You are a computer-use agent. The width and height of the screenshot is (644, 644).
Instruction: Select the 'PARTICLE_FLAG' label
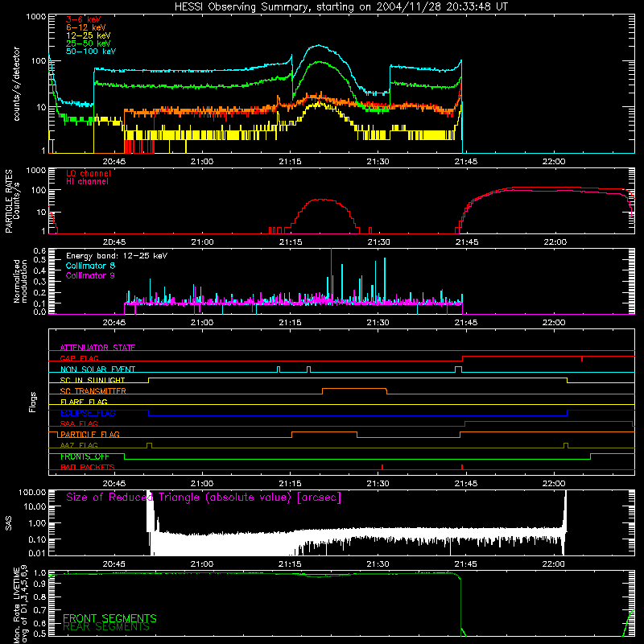[89, 434]
